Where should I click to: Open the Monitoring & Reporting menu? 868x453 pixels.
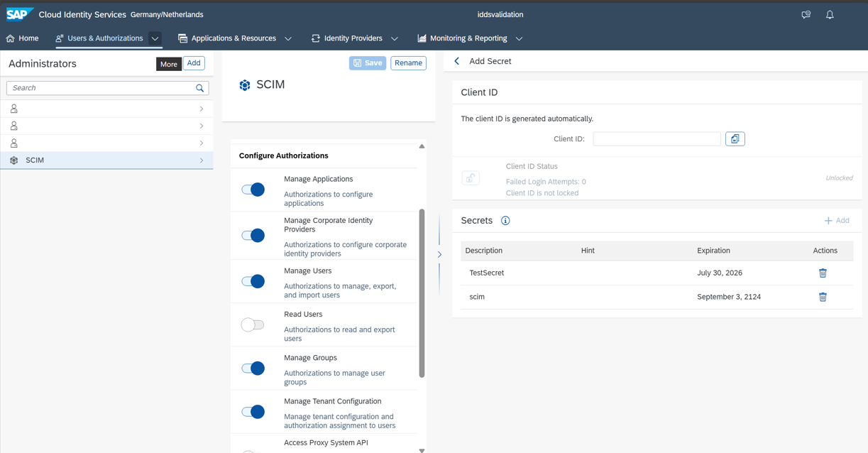pos(520,38)
